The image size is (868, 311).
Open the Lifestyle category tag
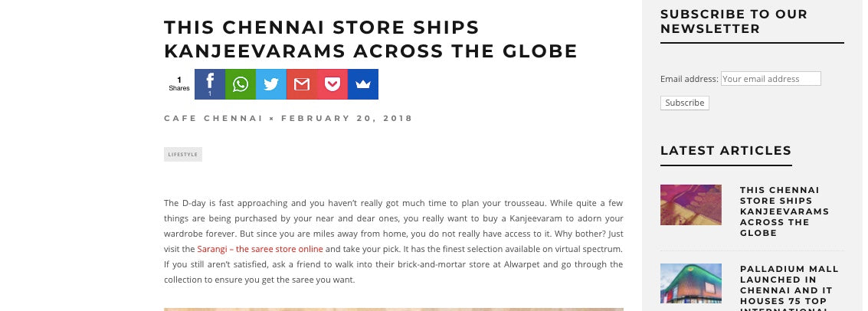click(182, 155)
